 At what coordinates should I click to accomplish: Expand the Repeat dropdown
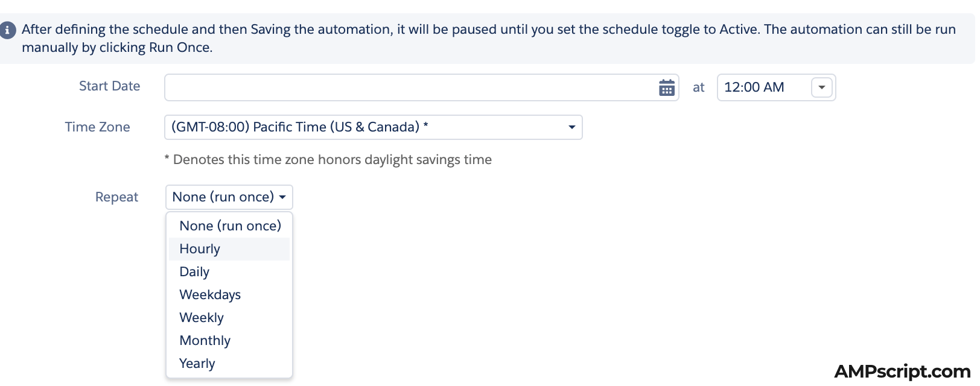point(229,197)
